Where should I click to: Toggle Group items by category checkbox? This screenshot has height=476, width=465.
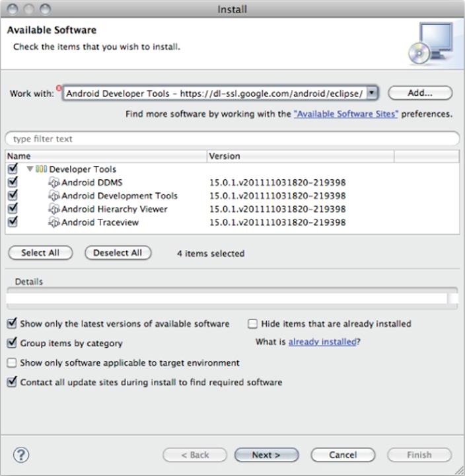coord(12,342)
